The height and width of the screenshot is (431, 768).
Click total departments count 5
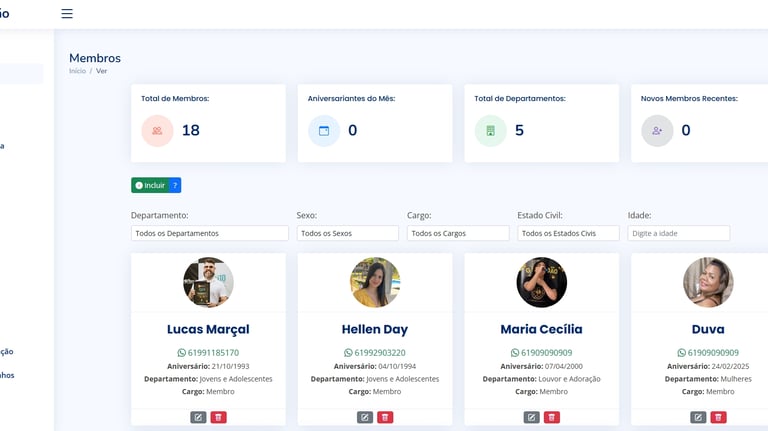519,130
